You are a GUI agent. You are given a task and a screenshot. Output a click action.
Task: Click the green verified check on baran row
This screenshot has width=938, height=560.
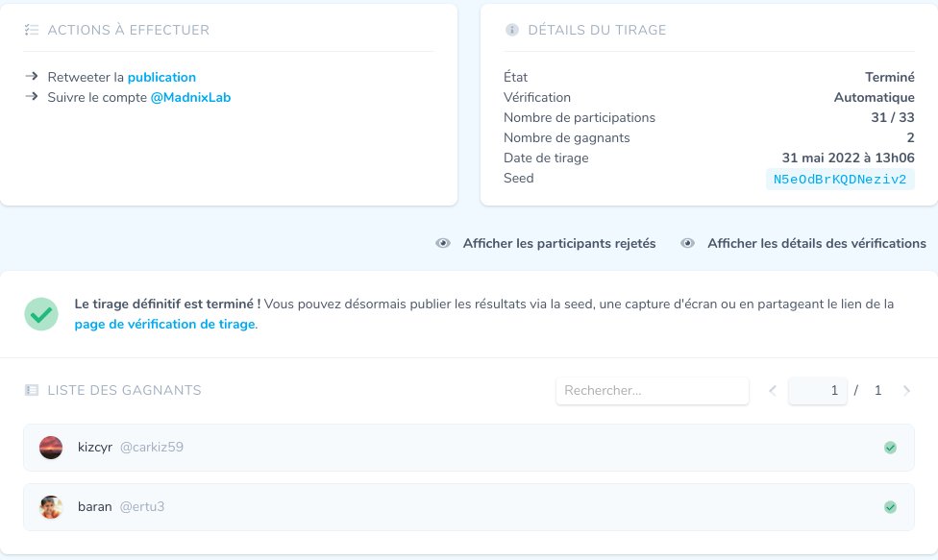890,507
